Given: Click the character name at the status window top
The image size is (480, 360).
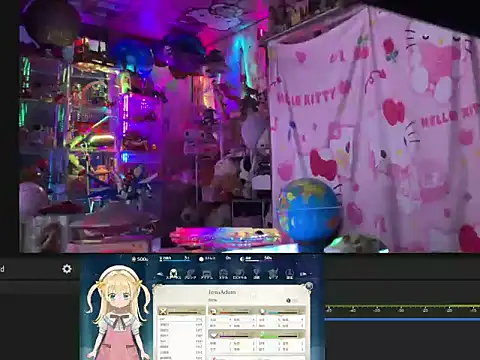Looking at the screenshot, I should 222,292.
